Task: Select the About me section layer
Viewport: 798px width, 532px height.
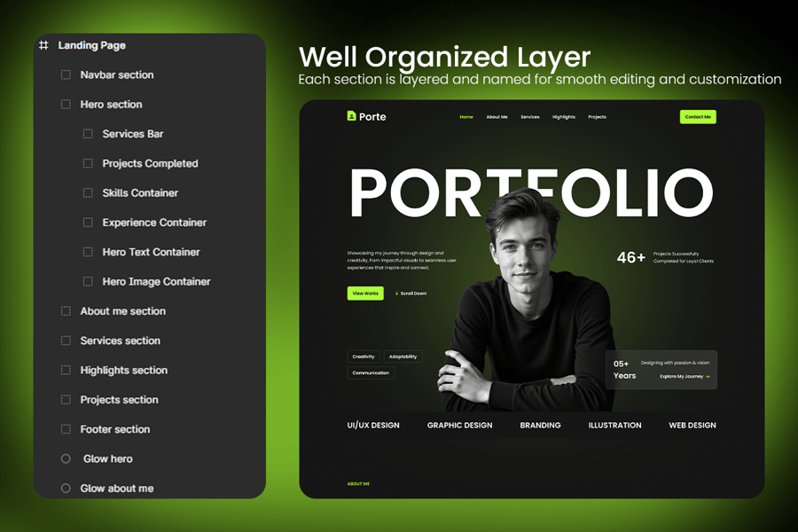Action: coord(122,311)
